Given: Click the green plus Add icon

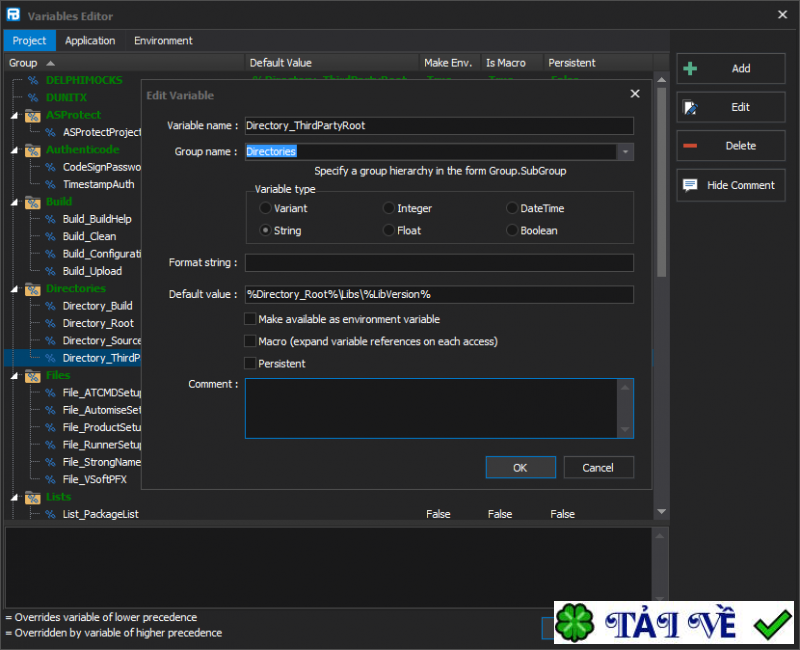Looking at the screenshot, I should point(690,69).
